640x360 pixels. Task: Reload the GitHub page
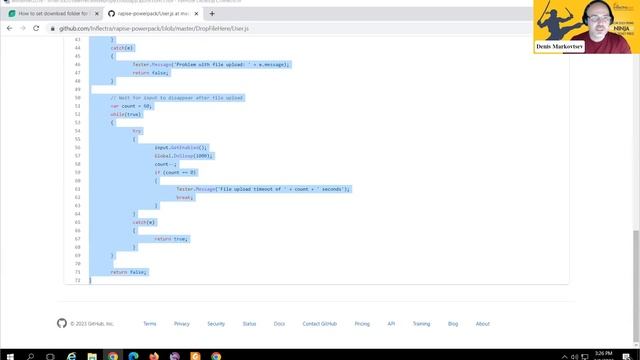click(36, 28)
